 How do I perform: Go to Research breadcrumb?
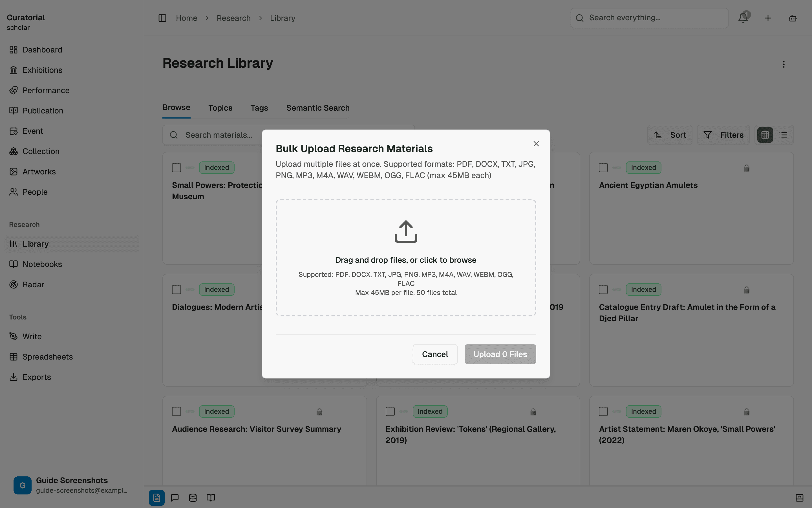[233, 18]
